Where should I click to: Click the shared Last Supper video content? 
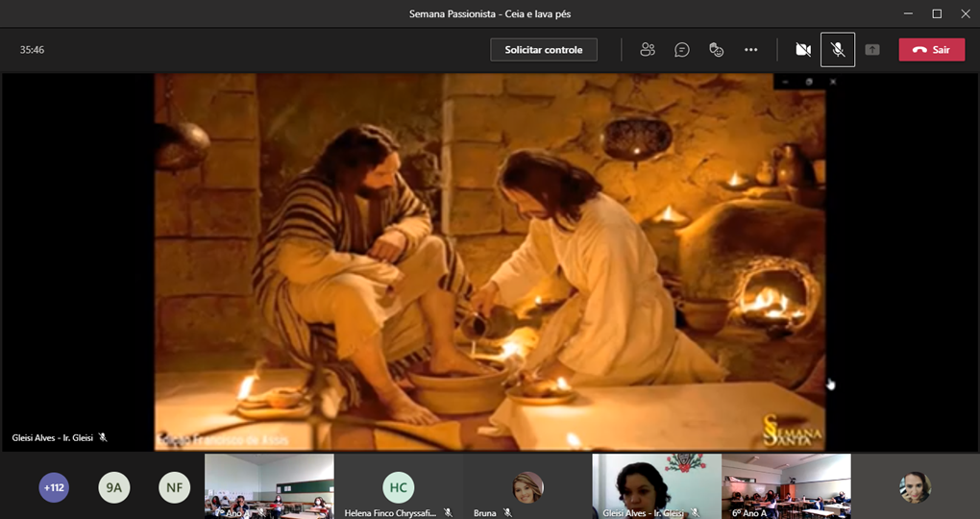click(490, 262)
